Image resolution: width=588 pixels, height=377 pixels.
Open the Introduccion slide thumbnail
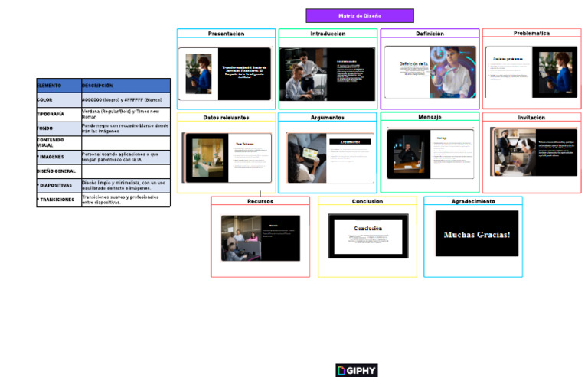pyautogui.click(x=327, y=74)
